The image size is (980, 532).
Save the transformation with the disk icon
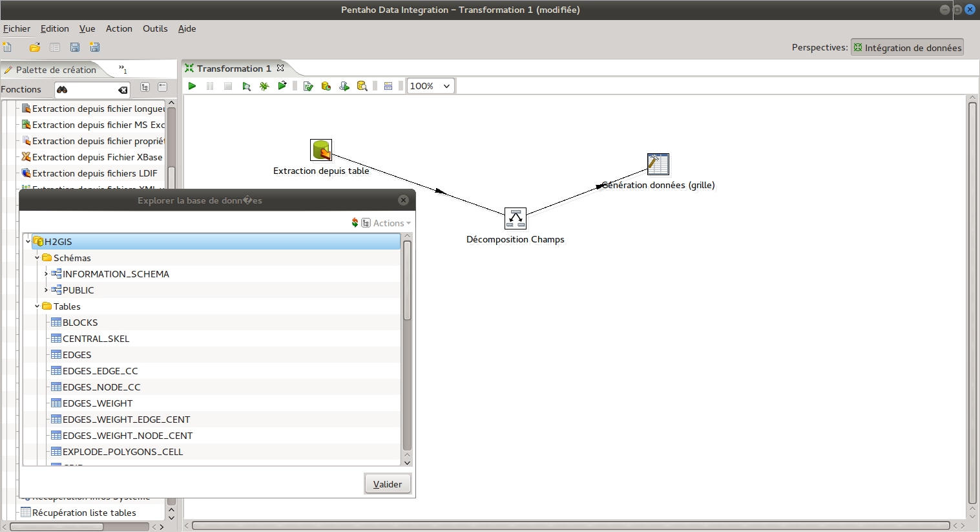(75, 47)
